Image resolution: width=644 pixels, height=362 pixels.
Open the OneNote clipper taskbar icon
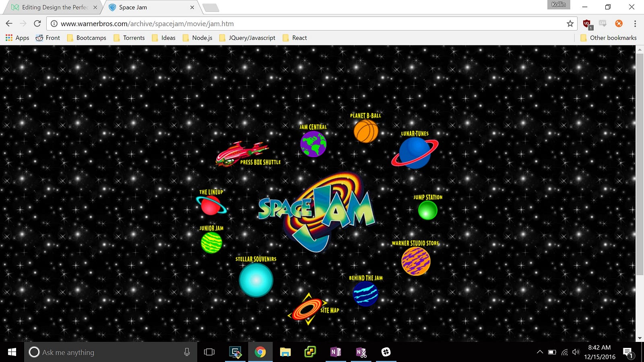coord(361,352)
